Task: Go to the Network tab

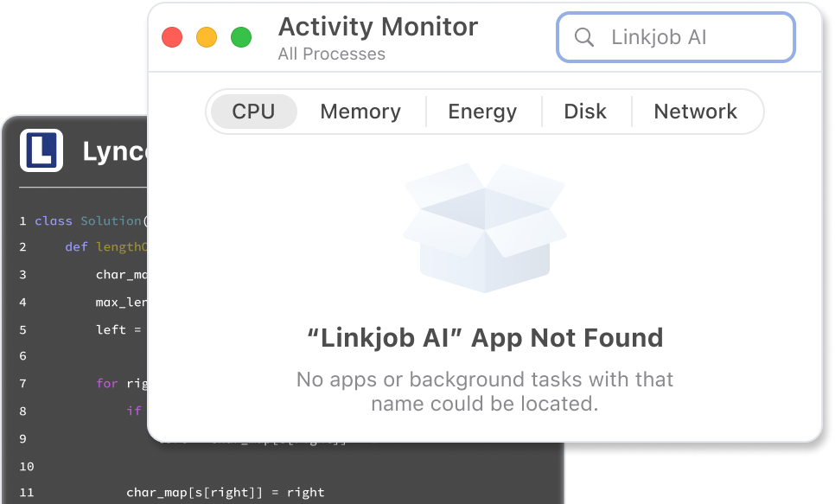Action: (x=695, y=112)
